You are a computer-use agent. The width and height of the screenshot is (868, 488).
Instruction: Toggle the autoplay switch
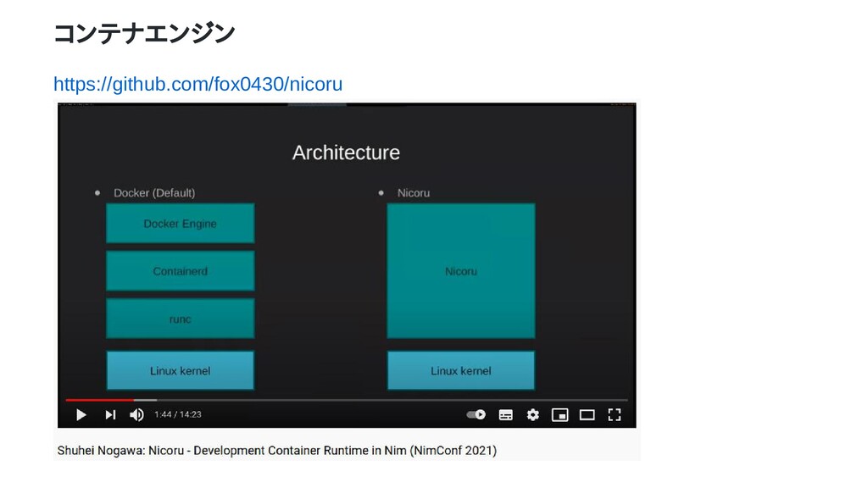[476, 414]
